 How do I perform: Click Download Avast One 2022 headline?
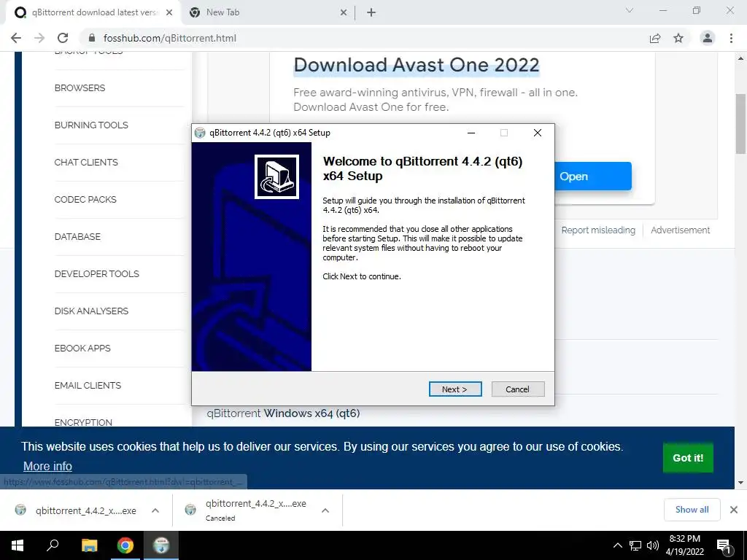417,65
